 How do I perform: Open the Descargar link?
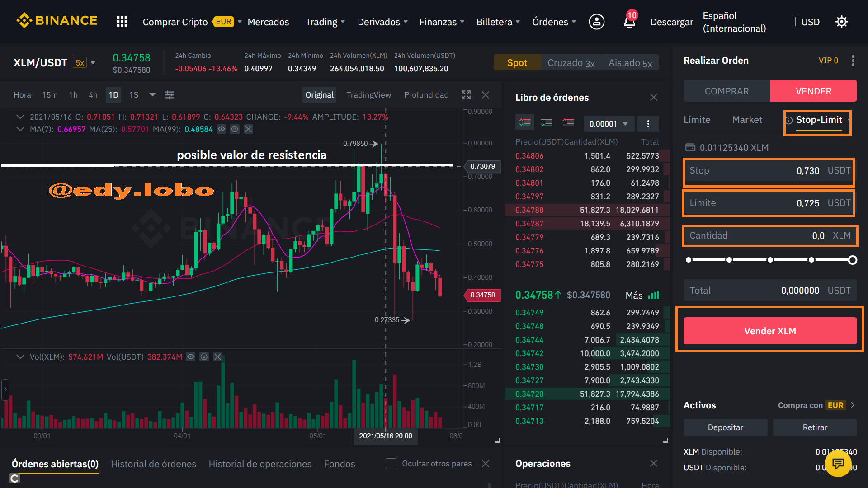point(672,22)
